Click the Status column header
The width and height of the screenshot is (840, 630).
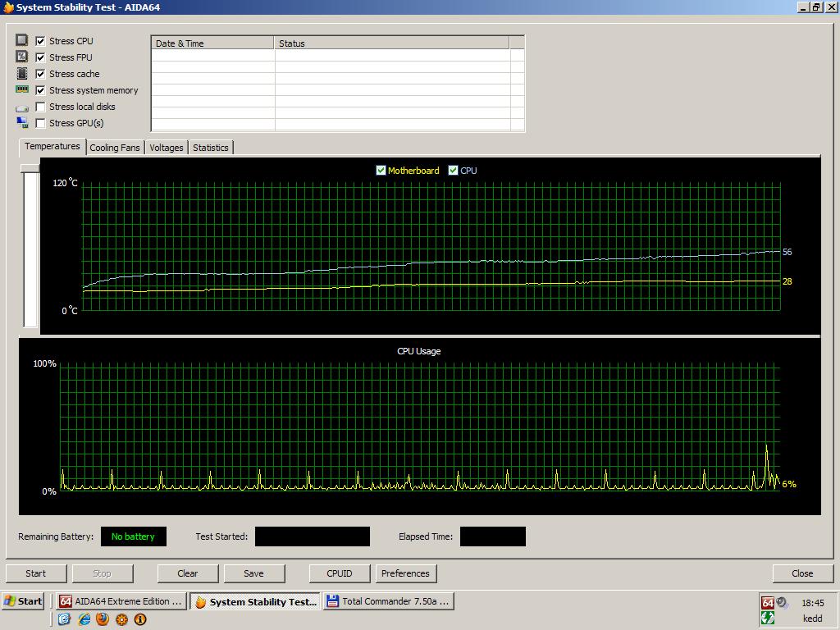click(391, 43)
